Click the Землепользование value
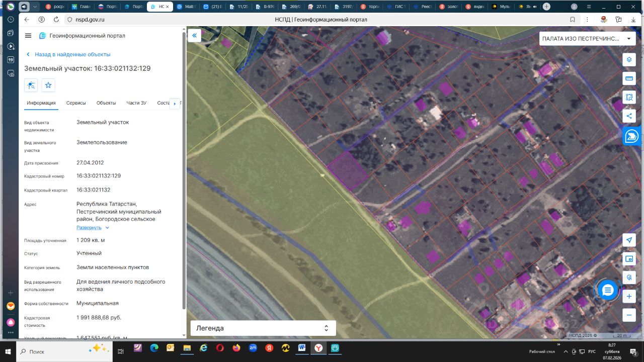The height and width of the screenshot is (362, 644). point(102,142)
